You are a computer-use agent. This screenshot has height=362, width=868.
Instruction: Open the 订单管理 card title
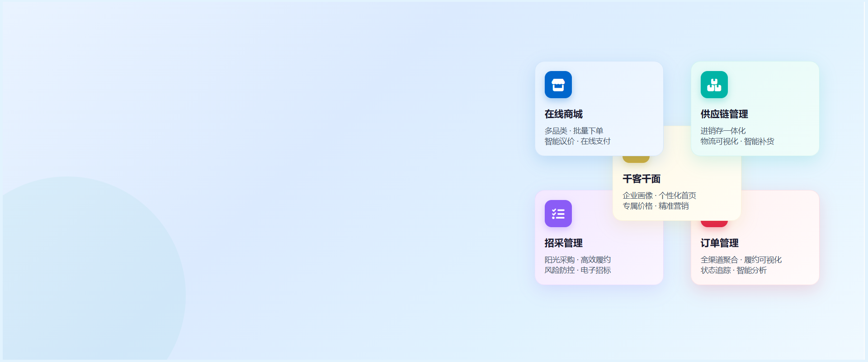click(720, 243)
